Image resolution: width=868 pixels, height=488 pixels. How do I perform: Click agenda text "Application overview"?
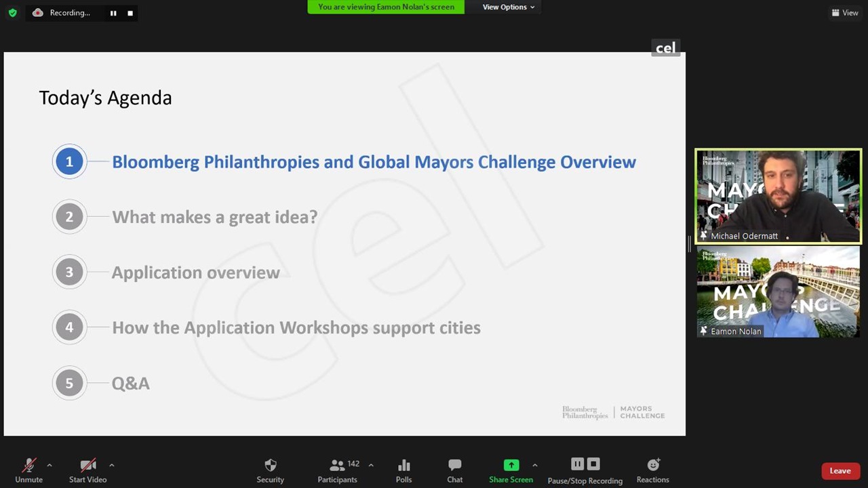pos(195,272)
